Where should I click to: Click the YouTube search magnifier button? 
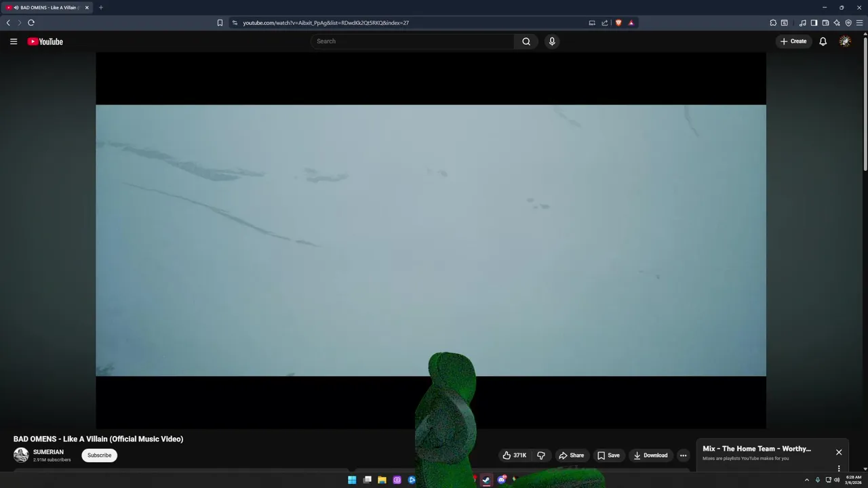tap(526, 41)
